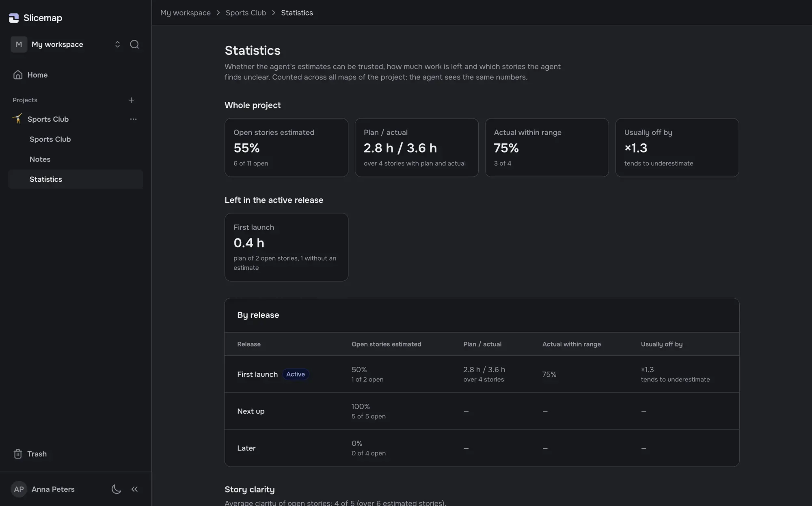
Task: Click the First launch 0.4 h card
Action: coord(286,247)
